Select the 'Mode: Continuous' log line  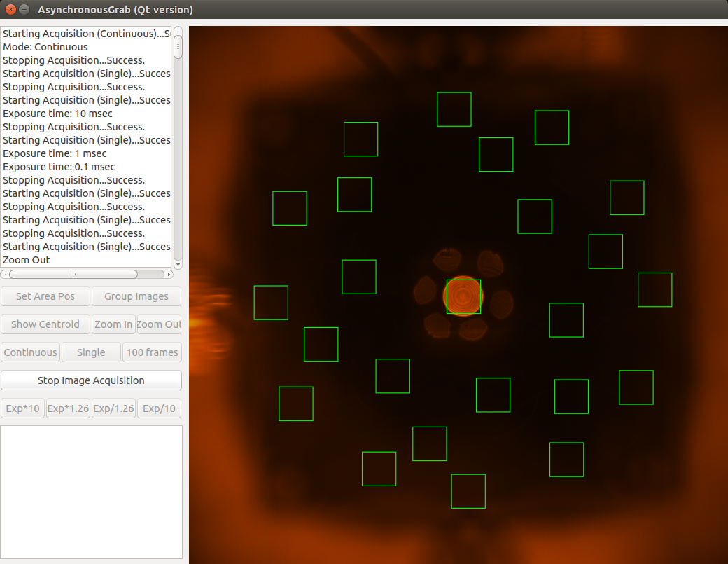click(45, 47)
